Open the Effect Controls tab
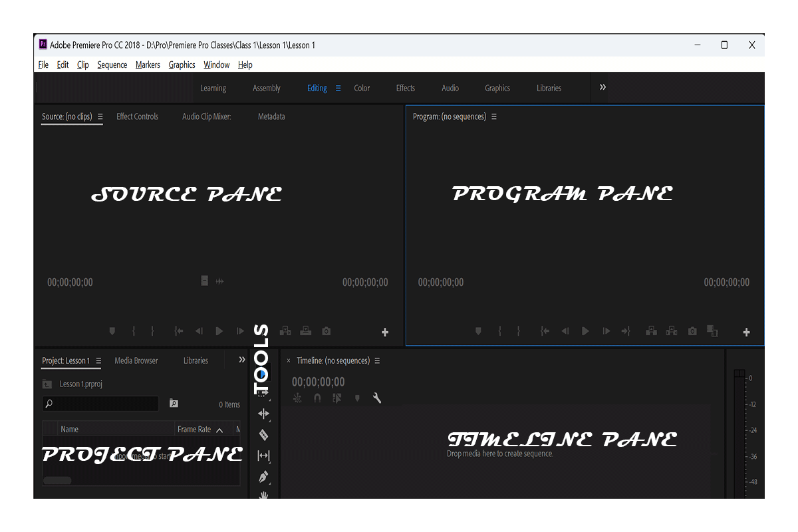 pos(138,116)
